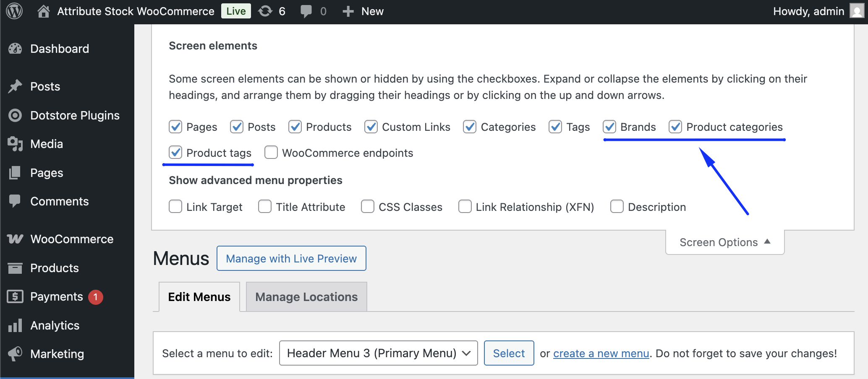This screenshot has width=868, height=379.
Task: Open Analytics via the bar chart icon
Action: tap(15, 325)
